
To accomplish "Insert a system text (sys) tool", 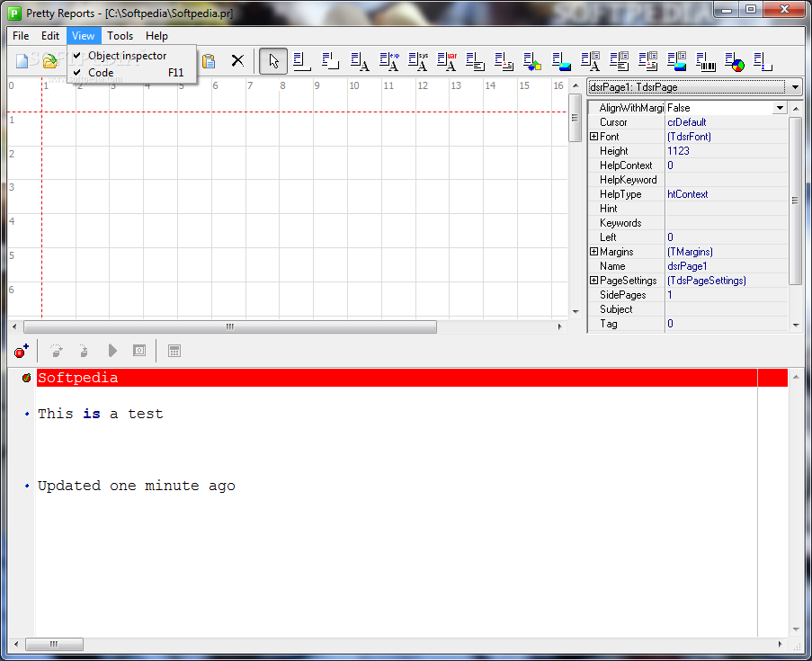I will coord(417,61).
